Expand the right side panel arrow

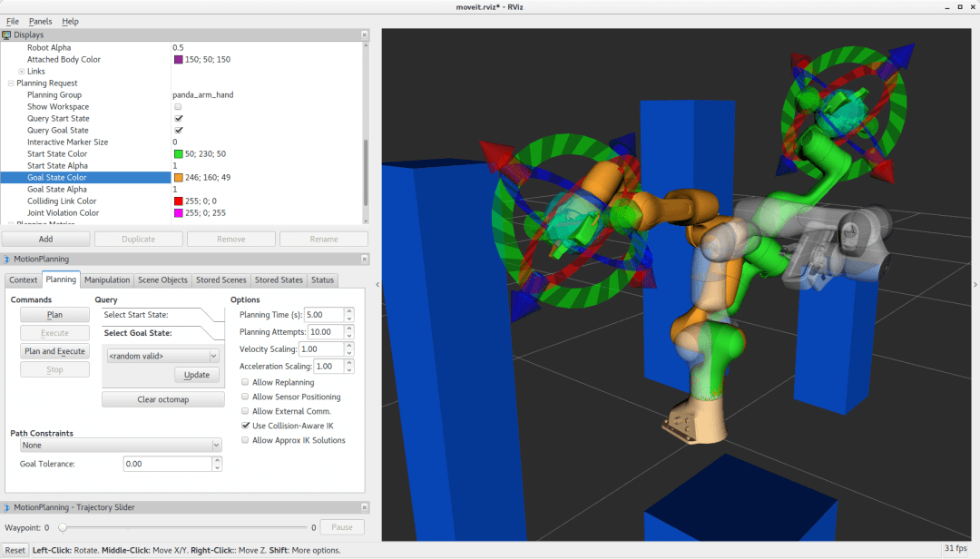coord(975,285)
